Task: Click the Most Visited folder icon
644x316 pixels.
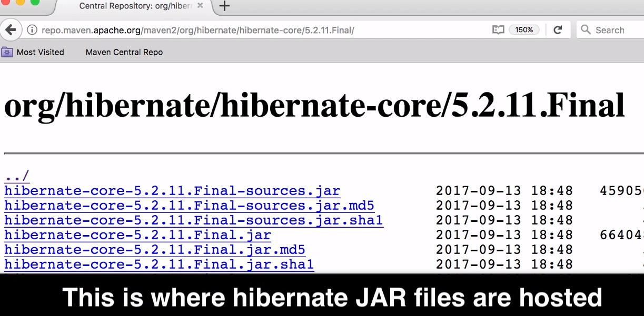Action: pos(7,52)
